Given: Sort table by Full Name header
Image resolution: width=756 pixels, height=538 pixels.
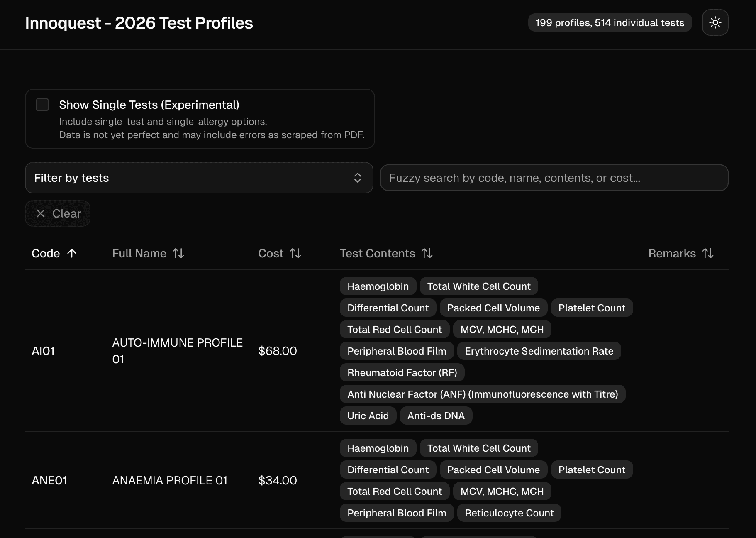Looking at the screenshot, I should [139, 253].
